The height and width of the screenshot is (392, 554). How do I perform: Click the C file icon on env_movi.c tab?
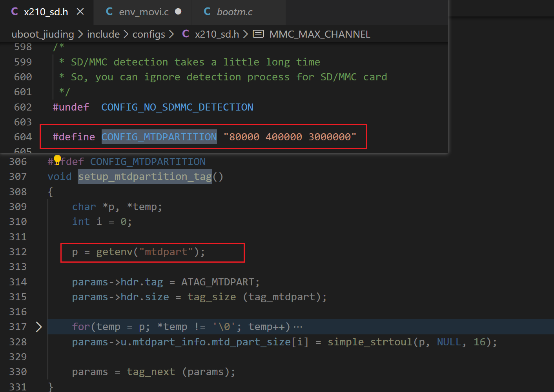click(x=109, y=12)
